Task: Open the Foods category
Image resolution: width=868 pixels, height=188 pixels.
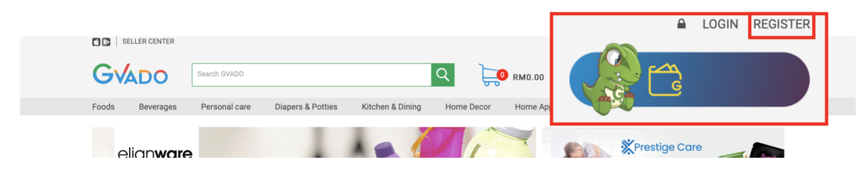Action: [103, 107]
